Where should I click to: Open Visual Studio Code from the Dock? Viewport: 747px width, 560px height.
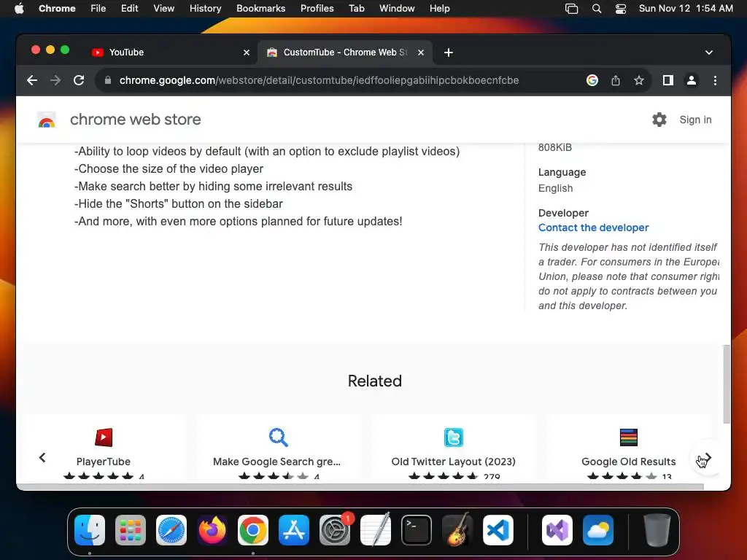click(x=498, y=530)
